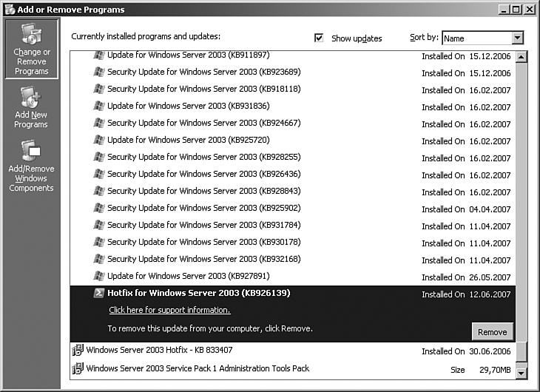Click icon of security update KB926436

99,174
